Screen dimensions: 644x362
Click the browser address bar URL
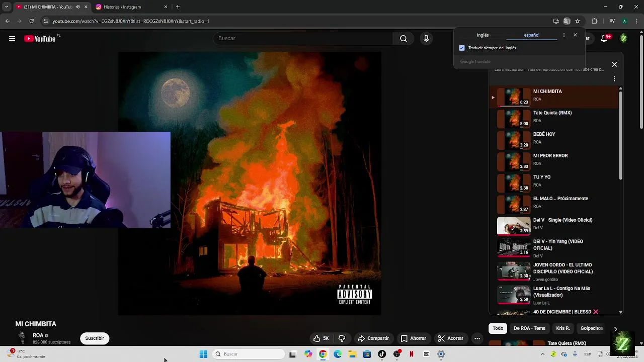[131, 21]
